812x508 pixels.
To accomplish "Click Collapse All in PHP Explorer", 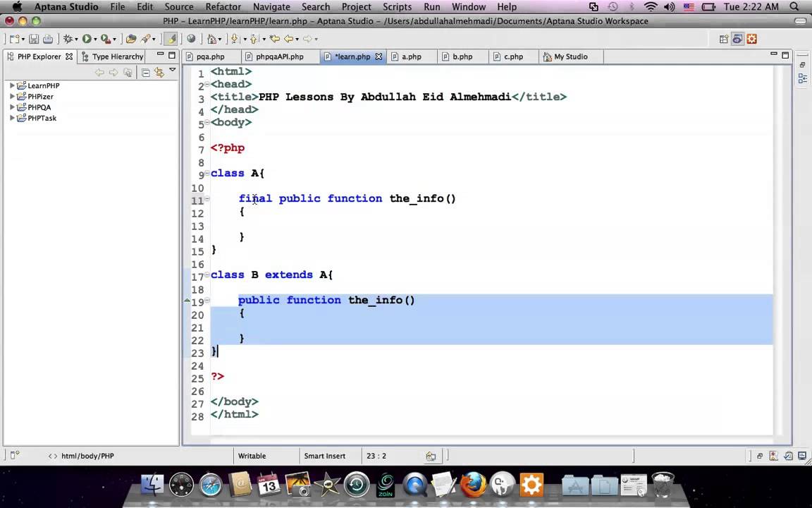I will (145, 73).
